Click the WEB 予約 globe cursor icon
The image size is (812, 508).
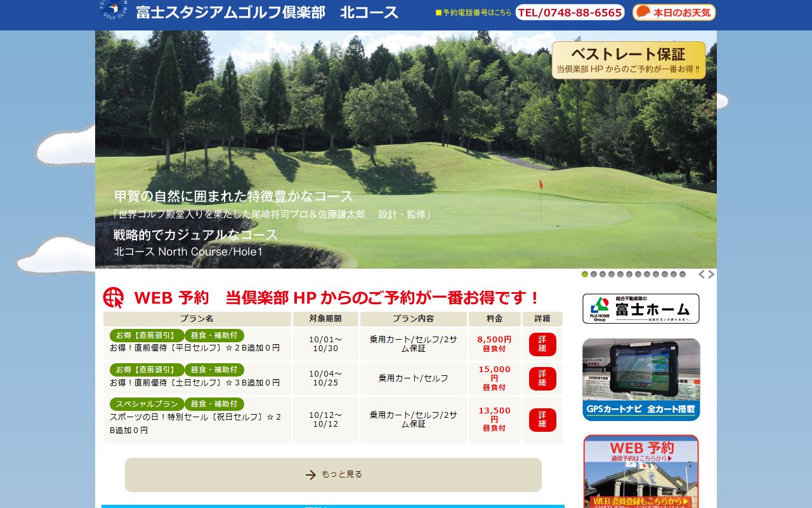[114, 297]
